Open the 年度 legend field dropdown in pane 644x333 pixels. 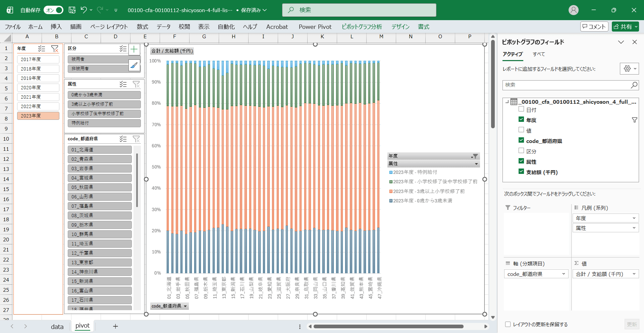pos(634,218)
